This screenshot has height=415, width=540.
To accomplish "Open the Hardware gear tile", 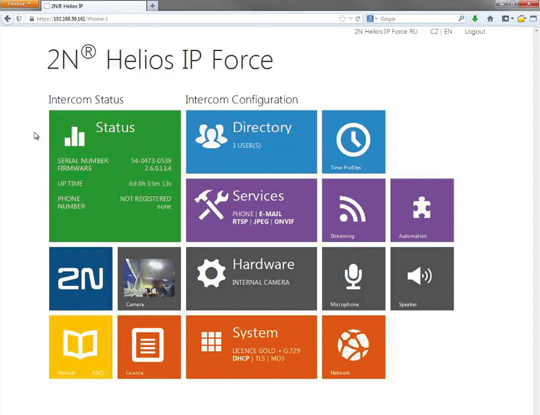I will point(251,279).
